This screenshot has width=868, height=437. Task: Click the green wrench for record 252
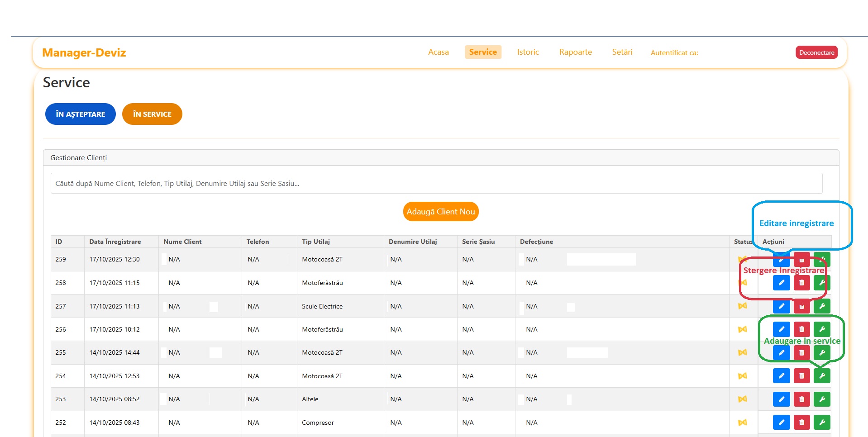(x=822, y=422)
